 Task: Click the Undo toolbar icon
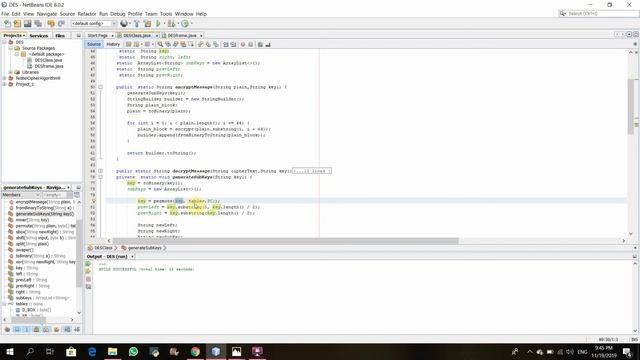[x=51, y=24]
